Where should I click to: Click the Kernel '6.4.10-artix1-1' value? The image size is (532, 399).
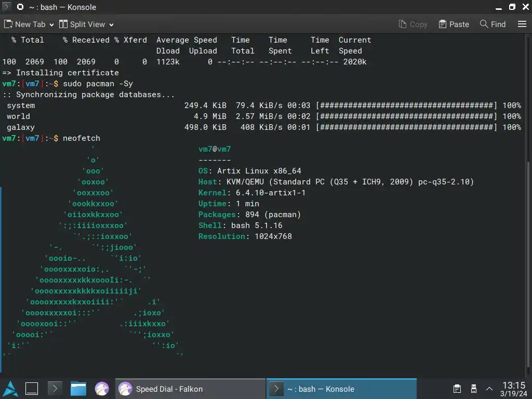pyautogui.click(x=270, y=193)
